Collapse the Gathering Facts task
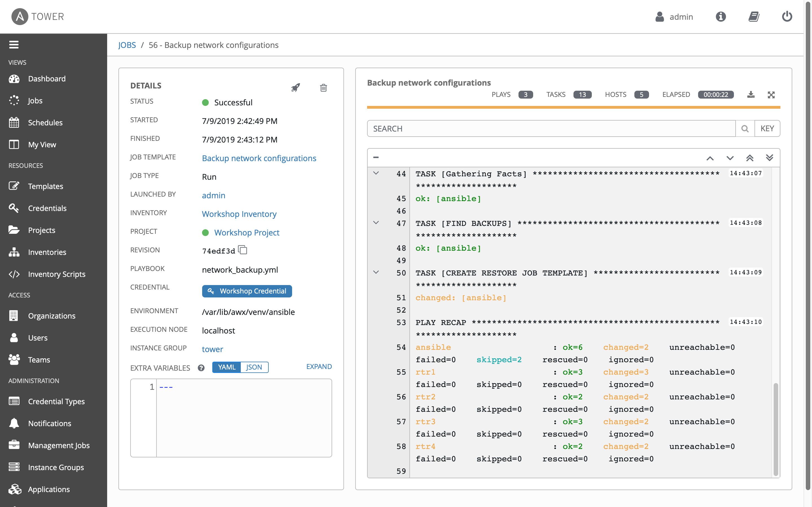Screen dimensions: 812x507 376,173
